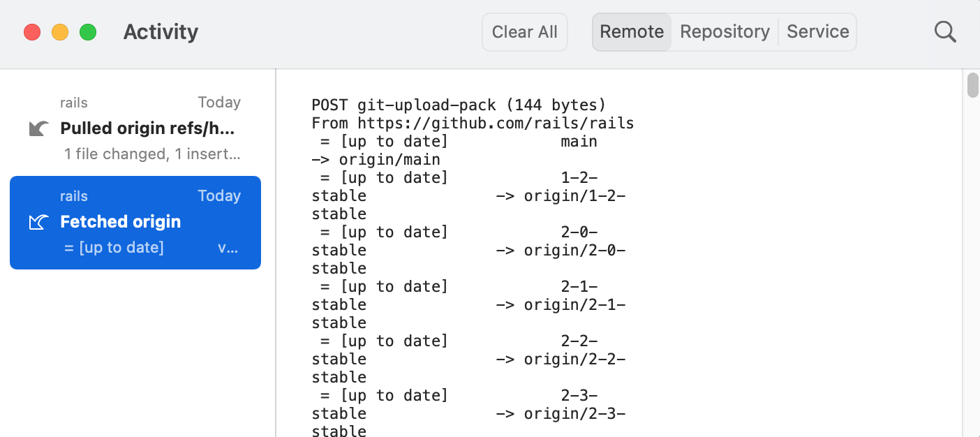Maximize the window using the green button
The width and height of the screenshot is (980, 437).
pyautogui.click(x=88, y=32)
